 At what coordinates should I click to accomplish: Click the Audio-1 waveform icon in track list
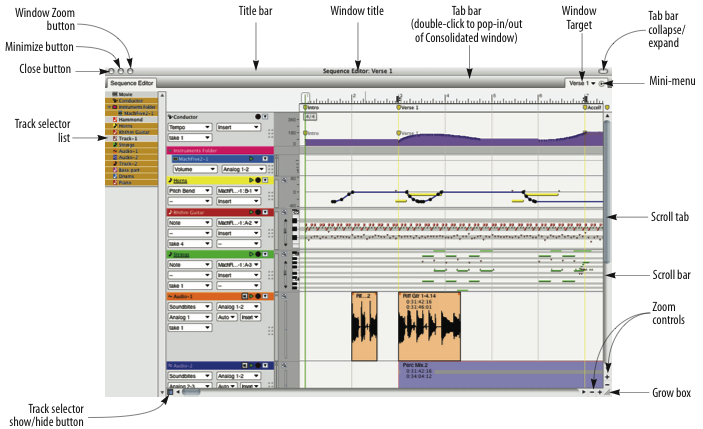115,151
